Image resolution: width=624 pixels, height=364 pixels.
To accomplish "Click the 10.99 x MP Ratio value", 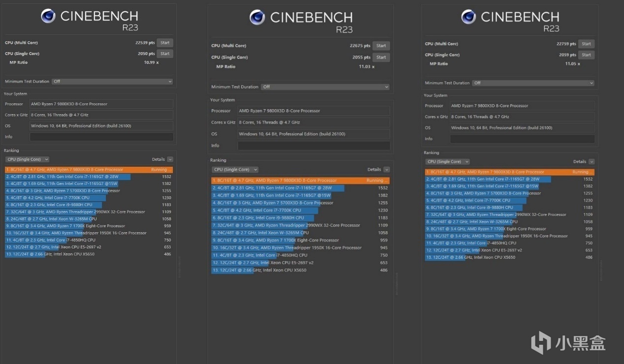I will tap(151, 62).
